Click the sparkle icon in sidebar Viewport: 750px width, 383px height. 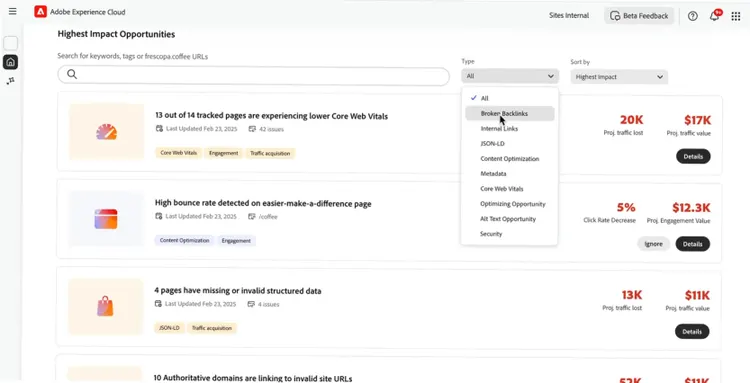point(11,81)
